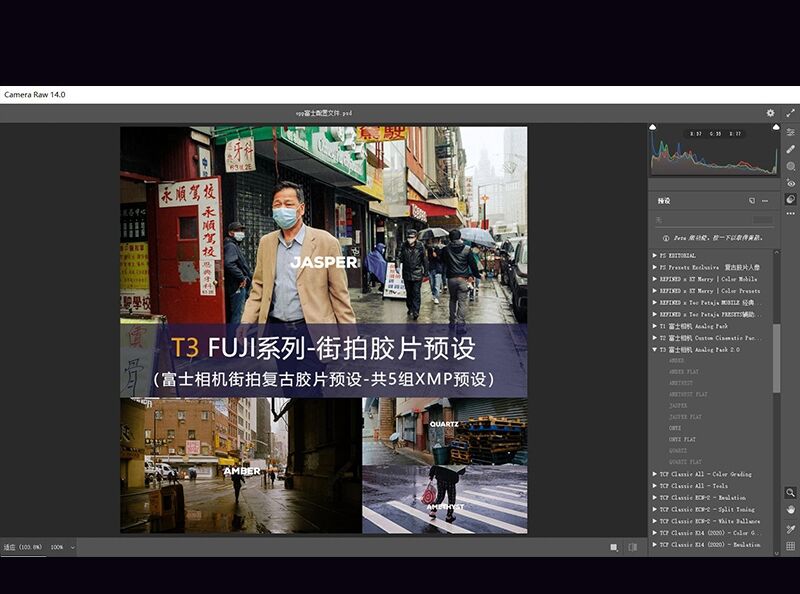Expand REFINED Color Presets group
800x594 pixels.
pos(655,290)
